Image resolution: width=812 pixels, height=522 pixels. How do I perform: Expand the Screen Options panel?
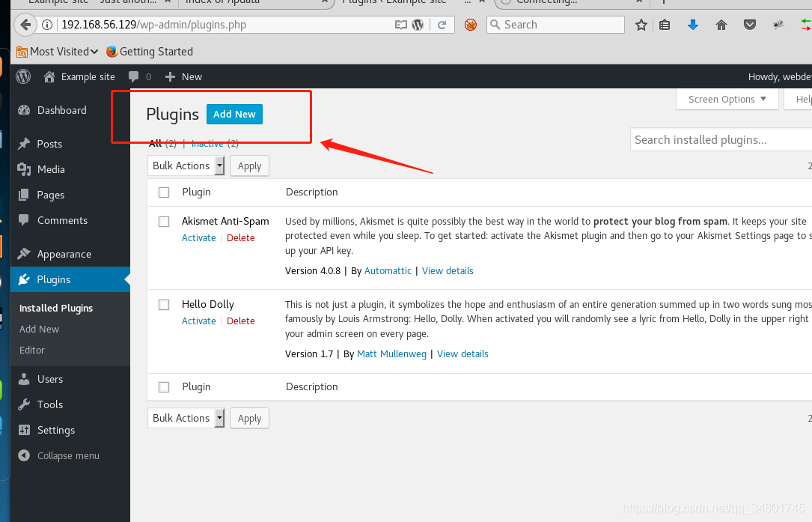point(727,99)
